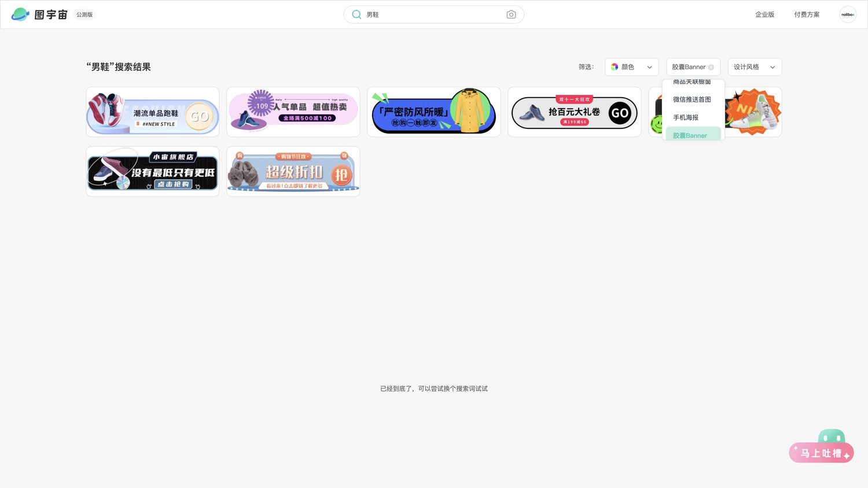The image size is (868, 488).
Task: Click the "男鞋"搜索结果 heading
Action: click(119, 67)
